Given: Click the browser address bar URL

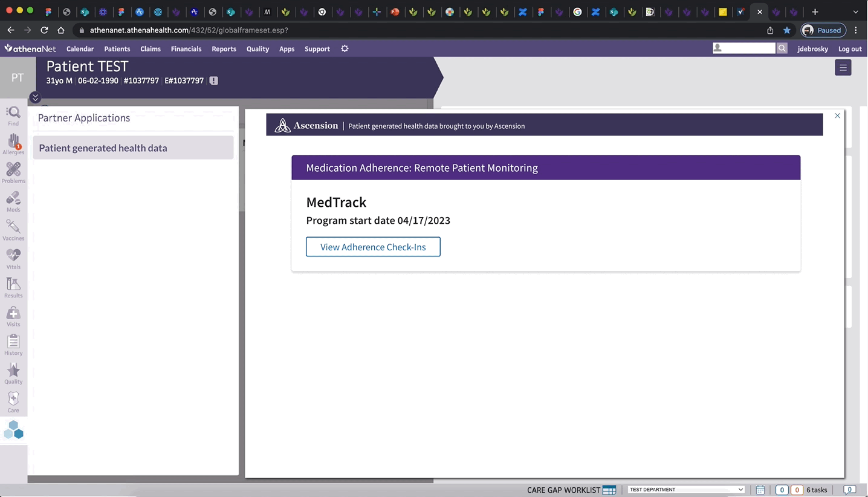Looking at the screenshot, I should pos(189,30).
